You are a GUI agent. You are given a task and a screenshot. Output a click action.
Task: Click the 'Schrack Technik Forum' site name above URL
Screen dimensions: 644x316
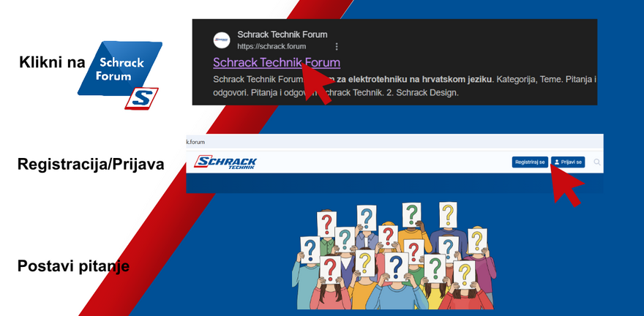pos(282,34)
